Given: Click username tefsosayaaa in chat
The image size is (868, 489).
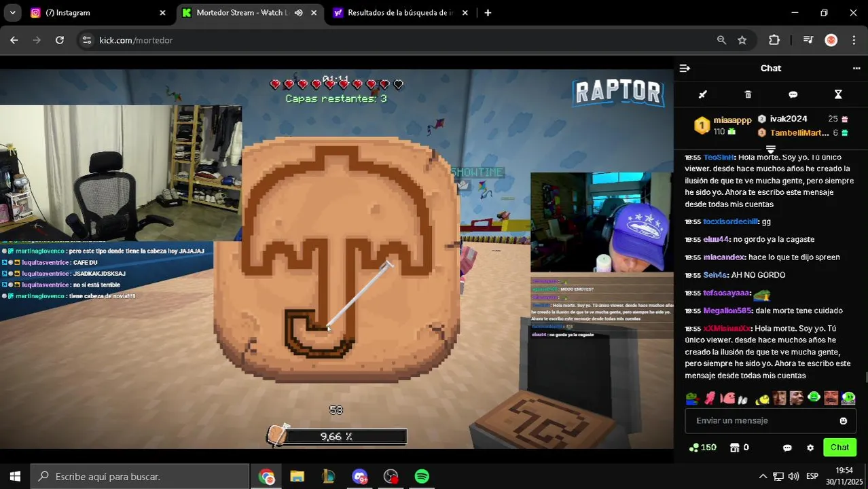Looking at the screenshot, I should tap(726, 293).
